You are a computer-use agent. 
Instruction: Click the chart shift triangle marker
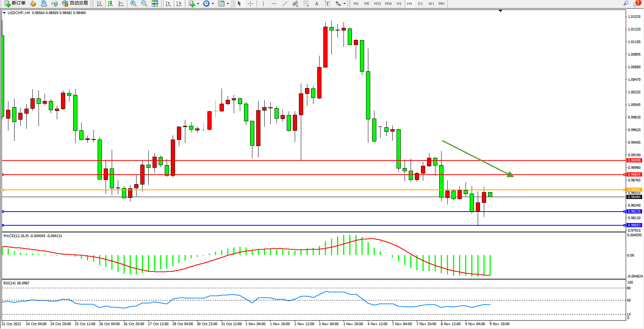501,11
